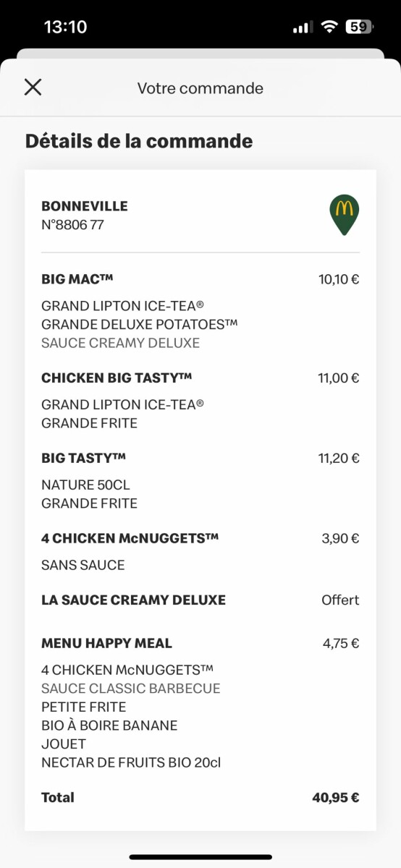Tap the MENU HAPPY MEAL item
401x868 pixels.
(107, 643)
